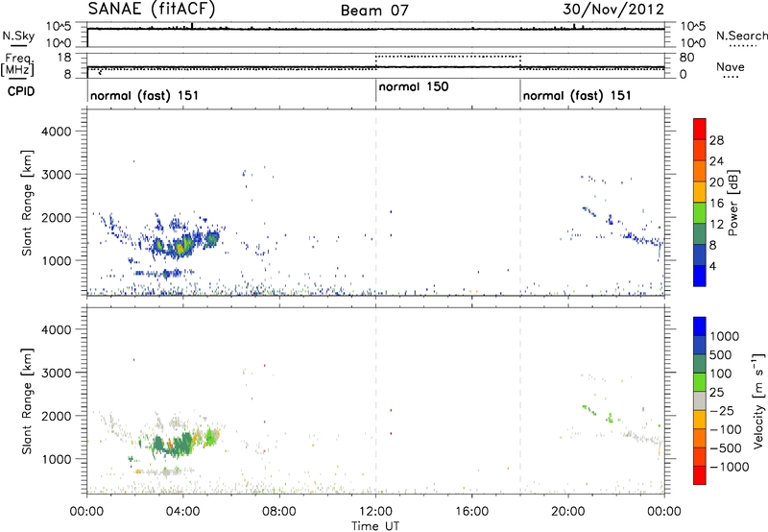768x532 pixels.
Task: Click the 'normal 150' CPID entry
Action: pyautogui.click(x=414, y=86)
